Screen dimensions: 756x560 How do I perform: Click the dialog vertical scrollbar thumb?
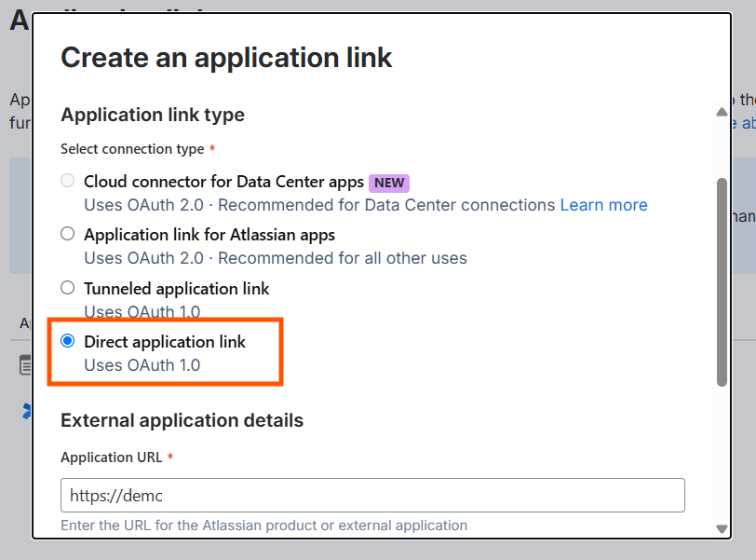click(x=722, y=282)
